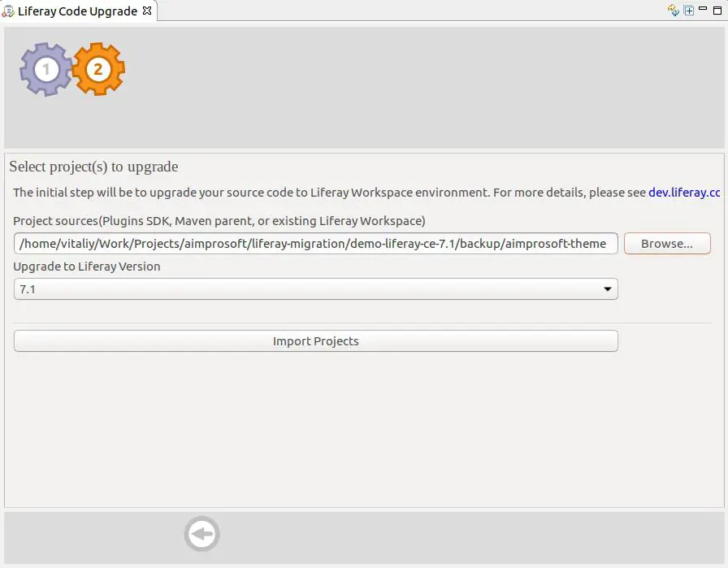Image resolution: width=728 pixels, height=568 pixels.
Task: Open the Liferay Version 7.1 dropdown
Action: [316, 289]
